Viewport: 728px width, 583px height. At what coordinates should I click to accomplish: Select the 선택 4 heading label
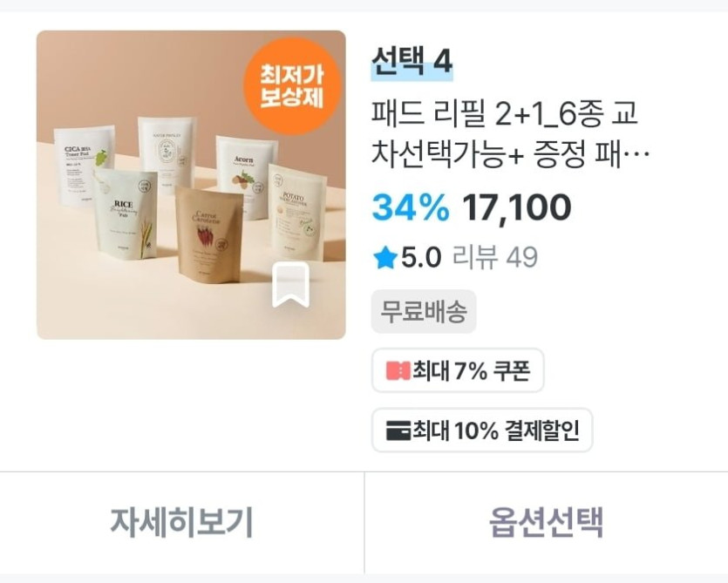pyautogui.click(x=412, y=62)
